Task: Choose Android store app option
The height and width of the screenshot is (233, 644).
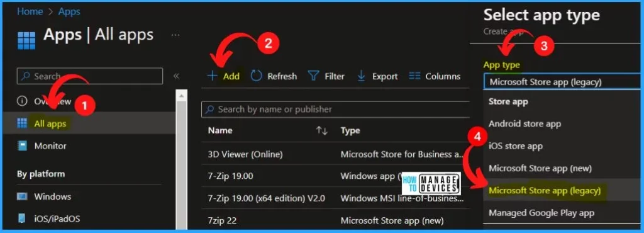Action: [x=525, y=123]
